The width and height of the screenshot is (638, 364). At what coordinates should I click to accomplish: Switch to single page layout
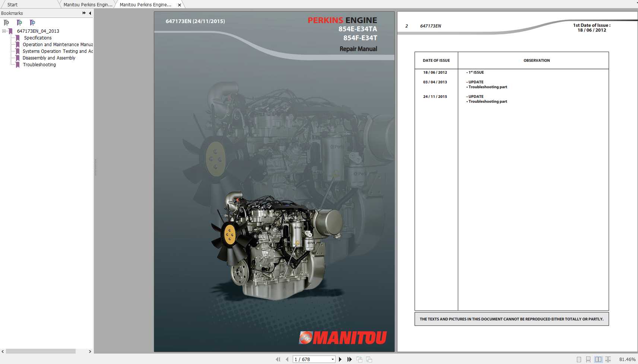[579, 359]
